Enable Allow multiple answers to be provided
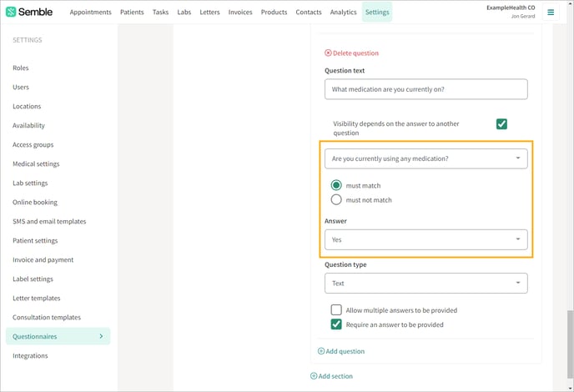Viewport: 574px width, 392px height. click(x=336, y=310)
